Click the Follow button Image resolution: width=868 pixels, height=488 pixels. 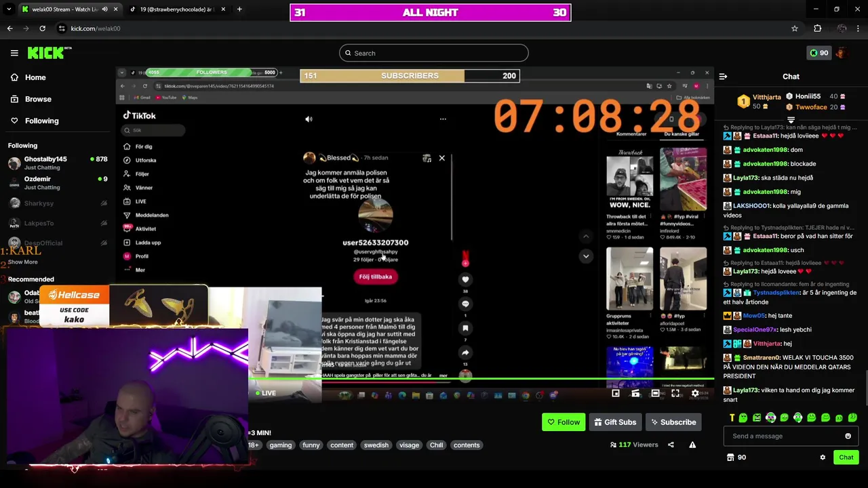(x=564, y=422)
